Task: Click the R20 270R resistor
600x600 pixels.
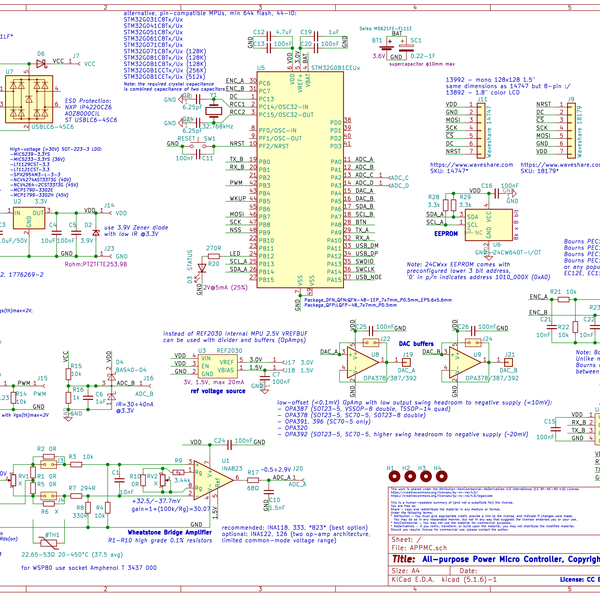Action: (214, 256)
